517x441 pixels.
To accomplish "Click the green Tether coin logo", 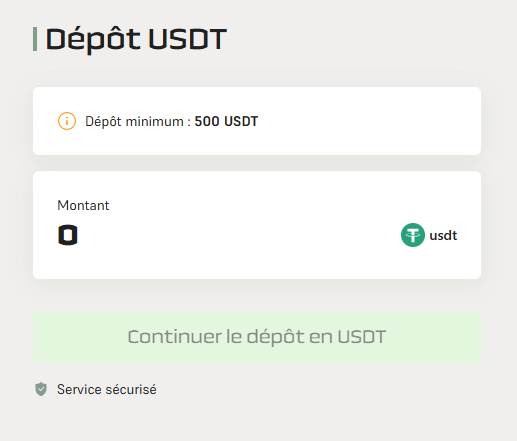I will (x=413, y=235).
